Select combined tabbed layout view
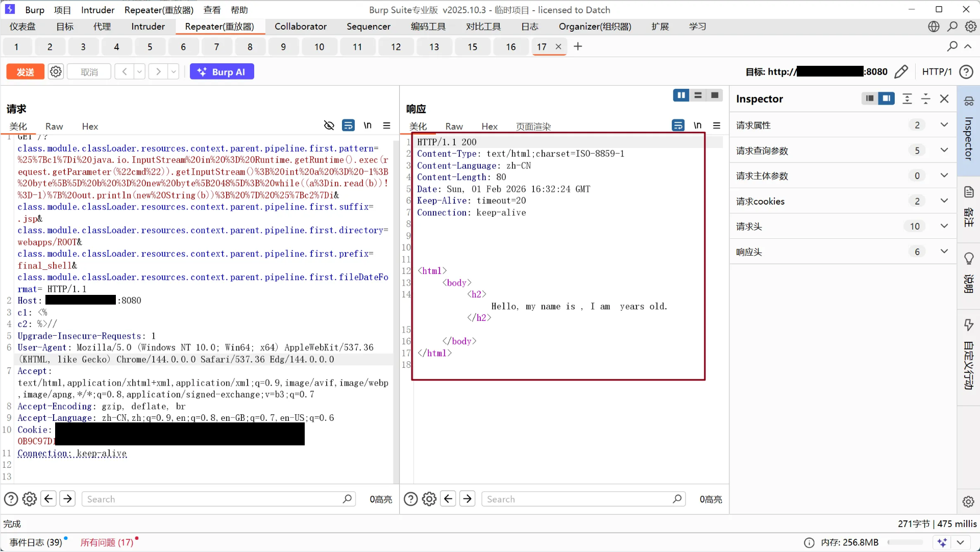The width and height of the screenshot is (980, 552). pyautogui.click(x=715, y=95)
